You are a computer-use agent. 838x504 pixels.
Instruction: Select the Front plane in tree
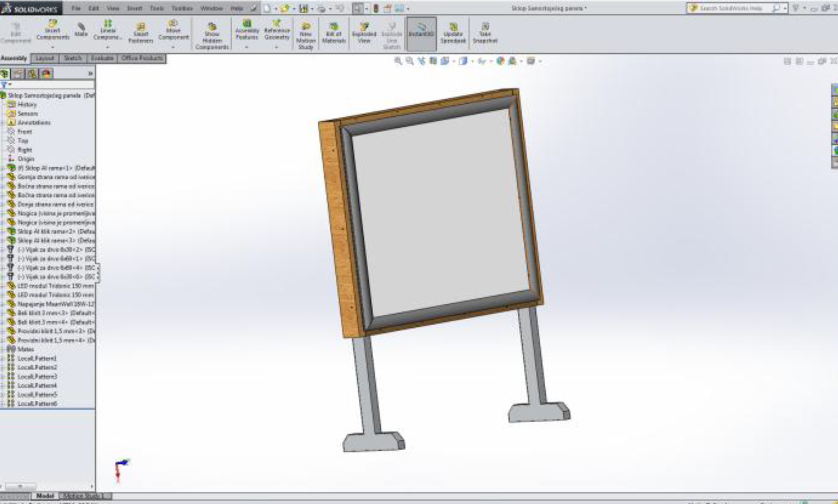(x=24, y=132)
